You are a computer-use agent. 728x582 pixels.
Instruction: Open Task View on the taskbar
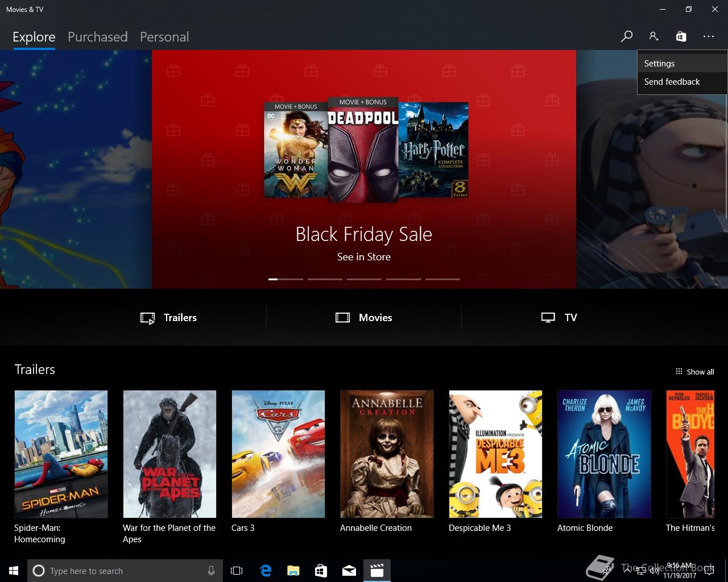237,571
